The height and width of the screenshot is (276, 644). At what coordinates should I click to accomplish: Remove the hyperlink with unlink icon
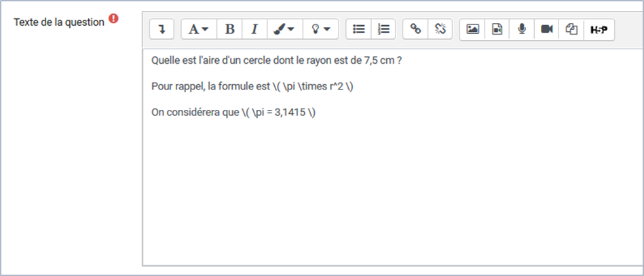[440, 29]
